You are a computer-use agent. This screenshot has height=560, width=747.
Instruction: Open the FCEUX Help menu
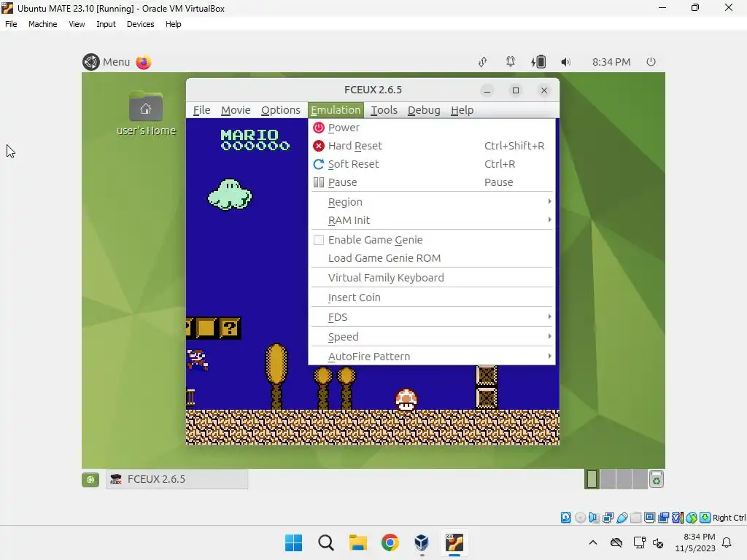point(462,110)
